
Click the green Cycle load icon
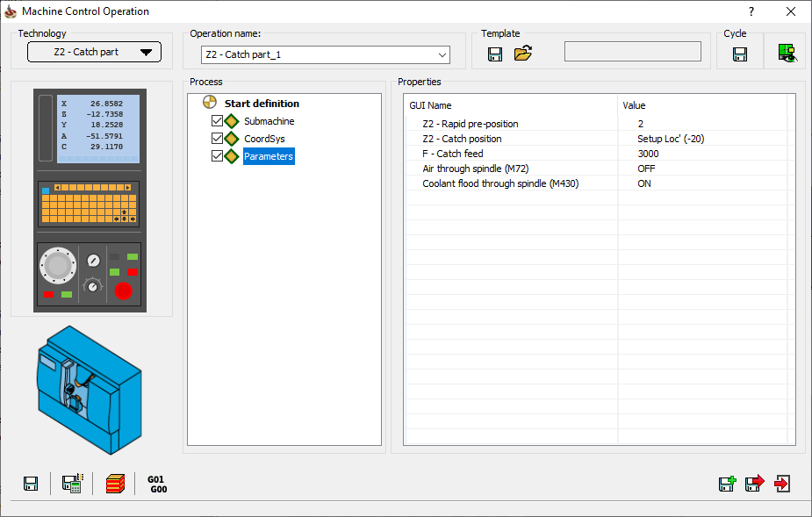click(x=786, y=54)
